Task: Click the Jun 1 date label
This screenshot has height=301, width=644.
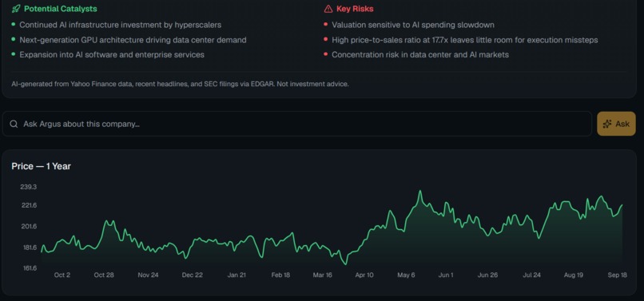Action: (446, 275)
